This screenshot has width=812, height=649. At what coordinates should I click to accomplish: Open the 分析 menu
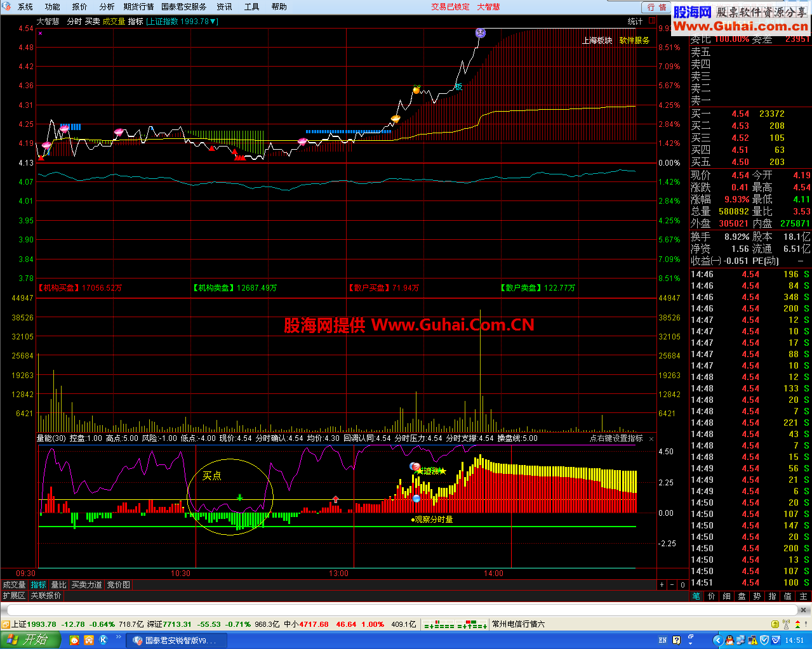point(107,7)
